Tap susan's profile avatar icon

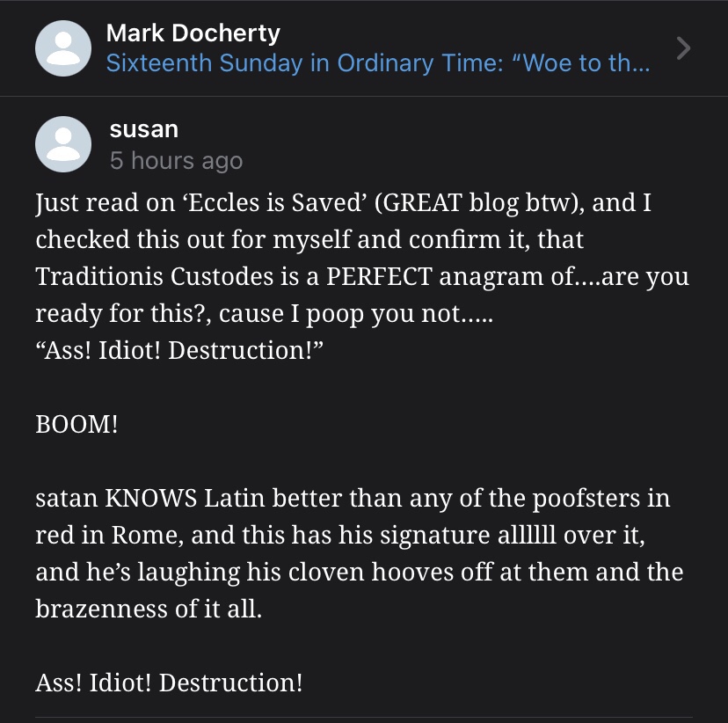coord(63,144)
